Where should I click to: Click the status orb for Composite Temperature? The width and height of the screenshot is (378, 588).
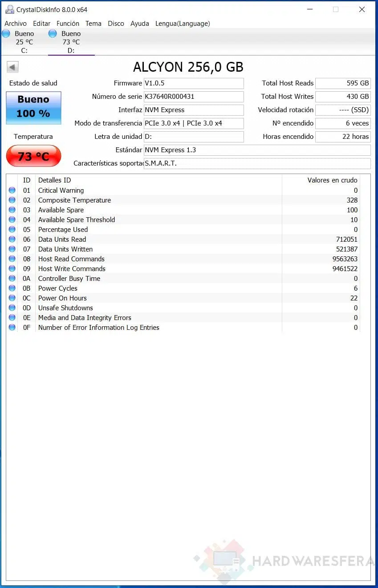point(12,200)
